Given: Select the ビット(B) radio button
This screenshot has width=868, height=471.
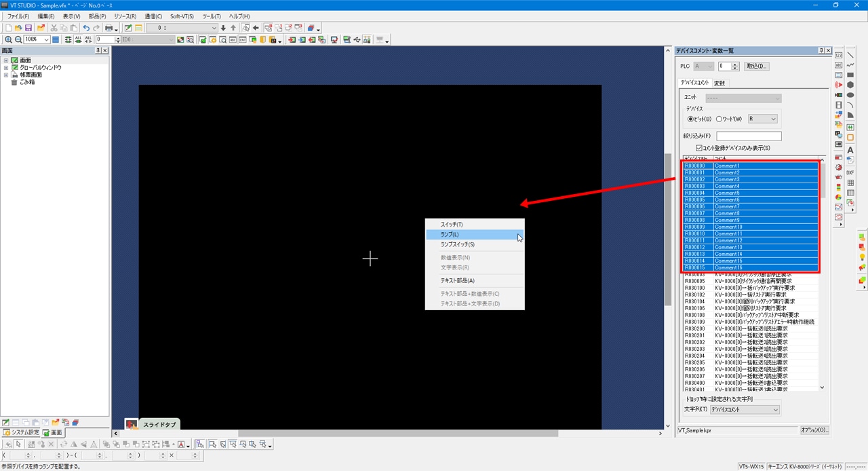Looking at the screenshot, I should [x=692, y=119].
